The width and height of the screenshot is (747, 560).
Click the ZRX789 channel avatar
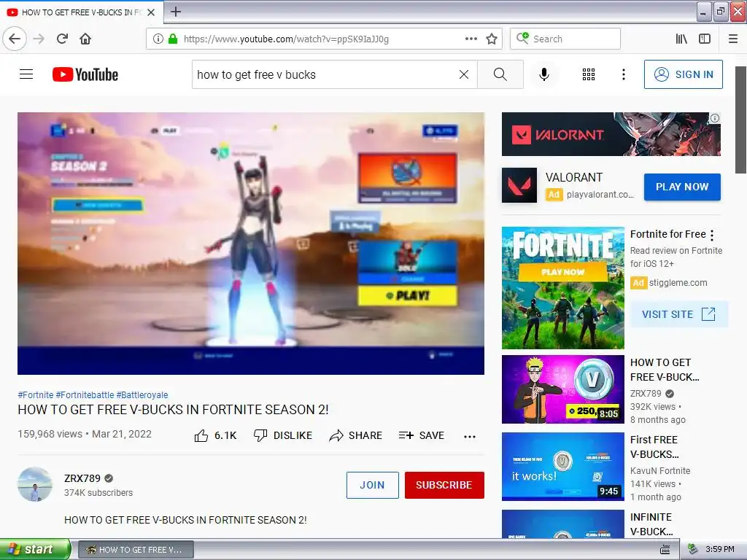[x=35, y=484]
